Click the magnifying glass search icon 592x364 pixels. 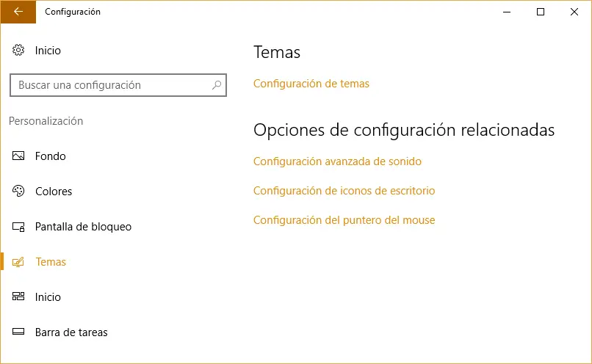217,85
